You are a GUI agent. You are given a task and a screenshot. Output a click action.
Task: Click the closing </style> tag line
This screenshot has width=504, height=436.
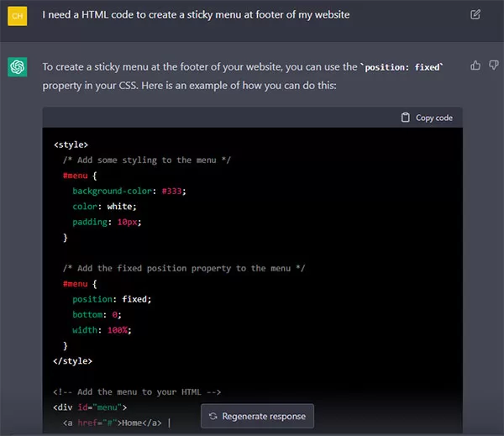tap(72, 360)
